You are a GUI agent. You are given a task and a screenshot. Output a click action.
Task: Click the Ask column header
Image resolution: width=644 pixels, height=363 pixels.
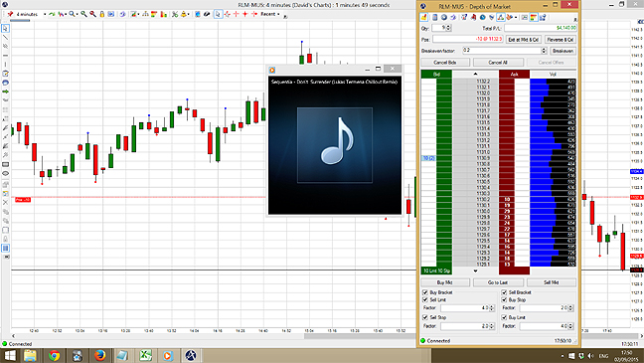514,74
